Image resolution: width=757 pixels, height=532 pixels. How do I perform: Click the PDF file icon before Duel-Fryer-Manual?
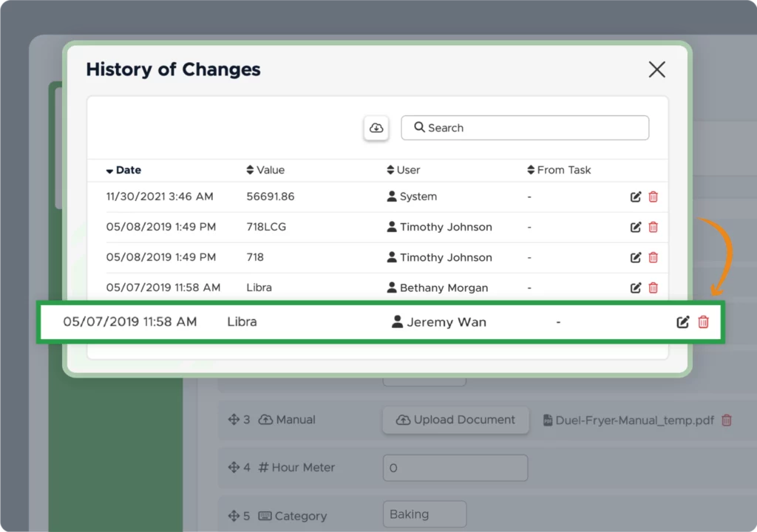(x=548, y=420)
